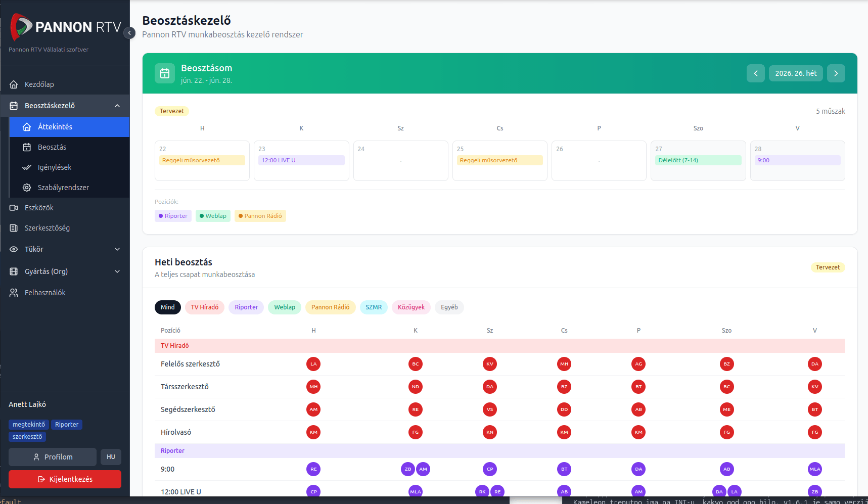Screen dimensions: 868x504
Task: Click the 2026. 26. hét week button
Action: coord(796,73)
